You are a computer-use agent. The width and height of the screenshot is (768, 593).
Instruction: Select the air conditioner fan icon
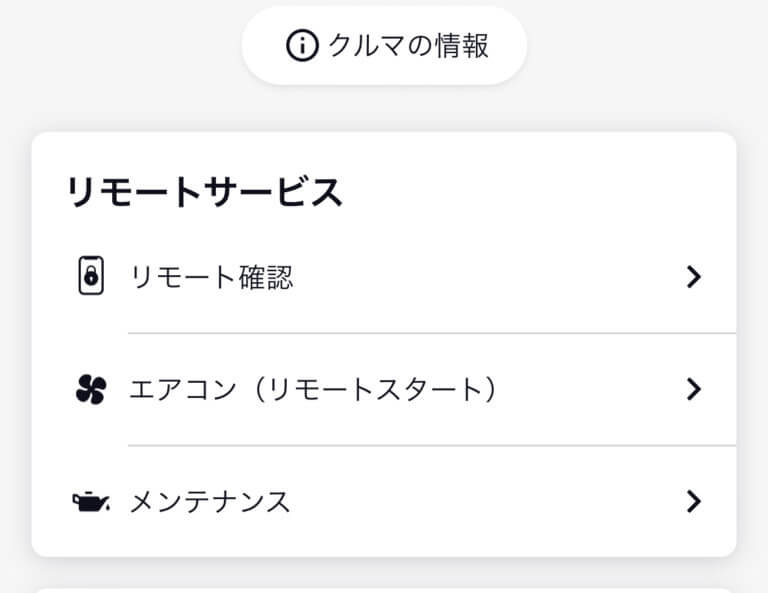(x=91, y=389)
